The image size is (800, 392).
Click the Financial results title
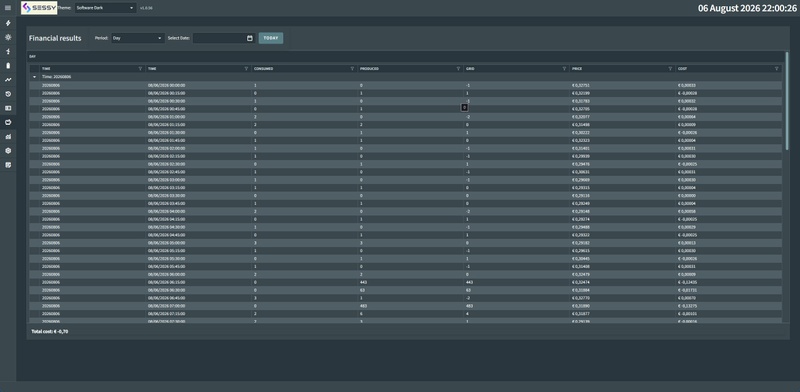[55, 38]
